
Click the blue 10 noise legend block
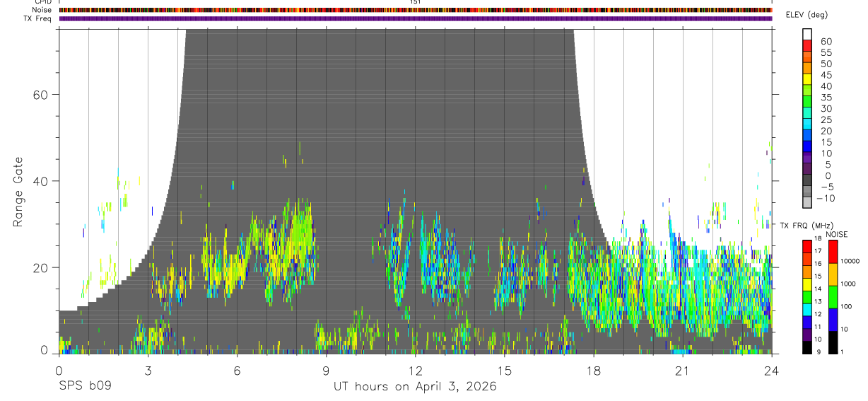(x=833, y=320)
